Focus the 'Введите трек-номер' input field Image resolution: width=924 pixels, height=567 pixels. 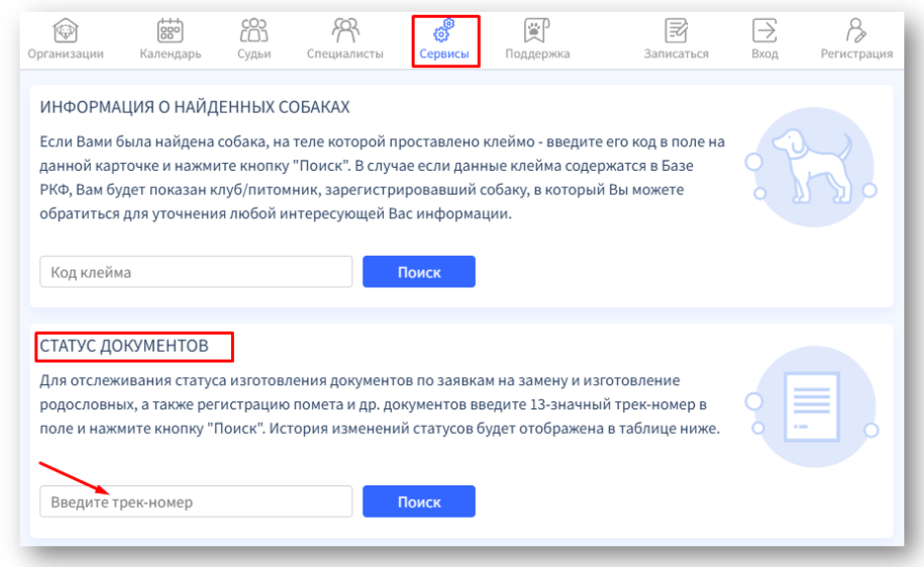195,502
